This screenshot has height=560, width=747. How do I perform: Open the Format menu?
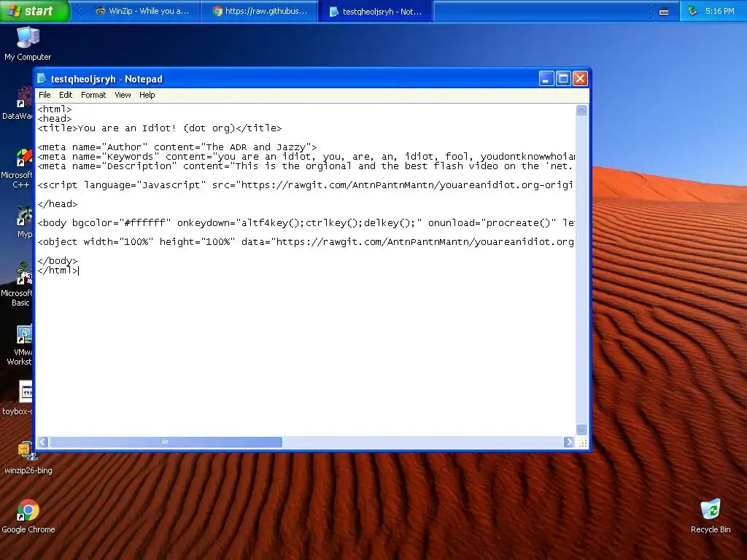(93, 95)
